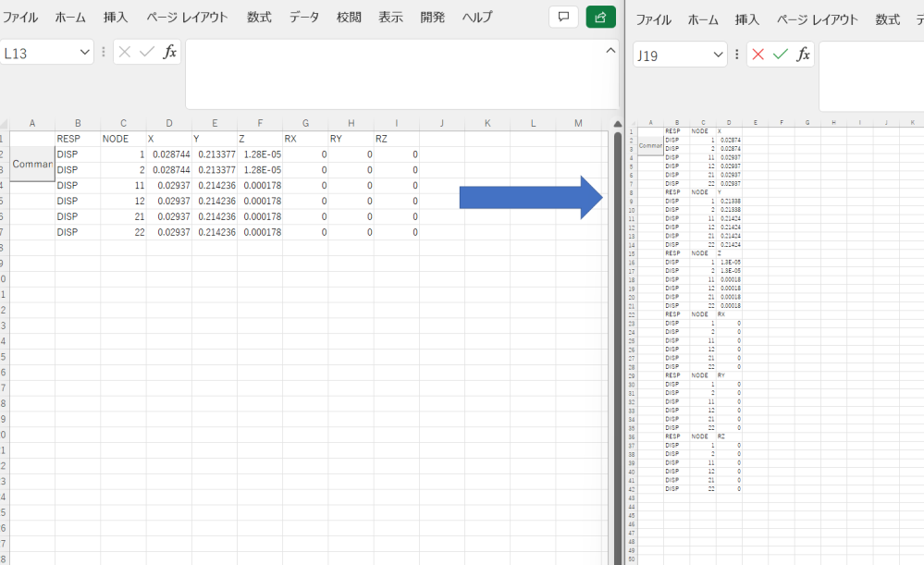Click the enter checkmark icon in left formula bar
924x565 pixels.
146,53
